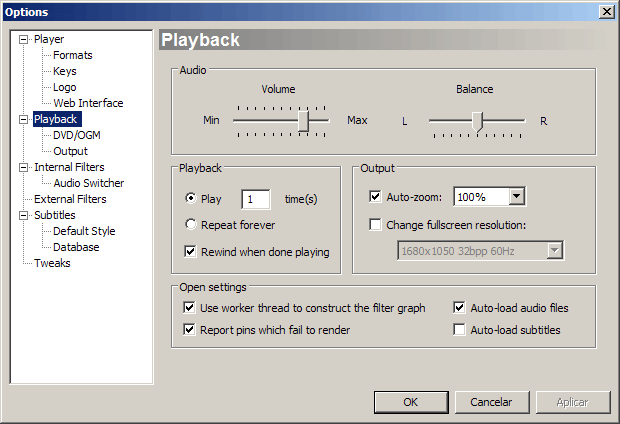Select the Repeat forever radio button
This screenshot has width=620, height=424.
191,225
